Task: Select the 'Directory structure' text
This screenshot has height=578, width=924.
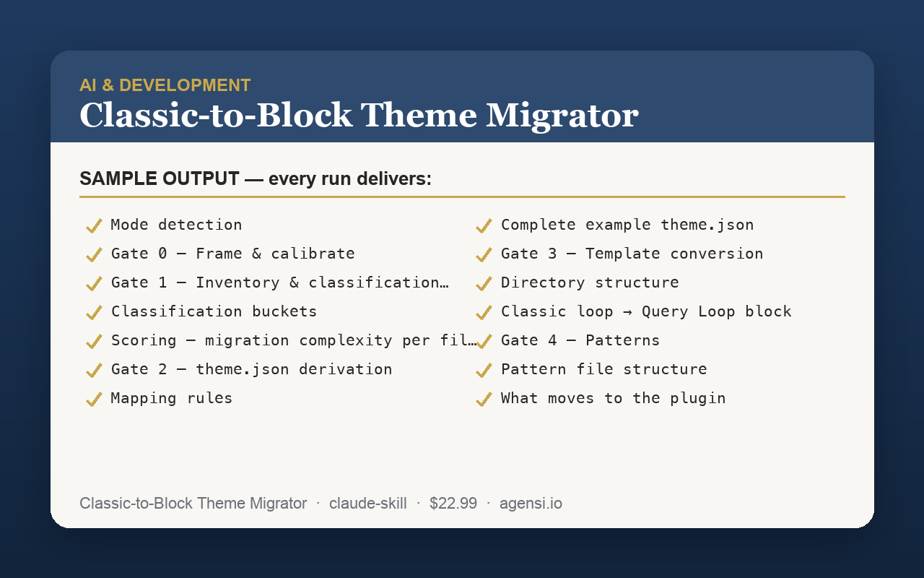Action: coord(590,282)
